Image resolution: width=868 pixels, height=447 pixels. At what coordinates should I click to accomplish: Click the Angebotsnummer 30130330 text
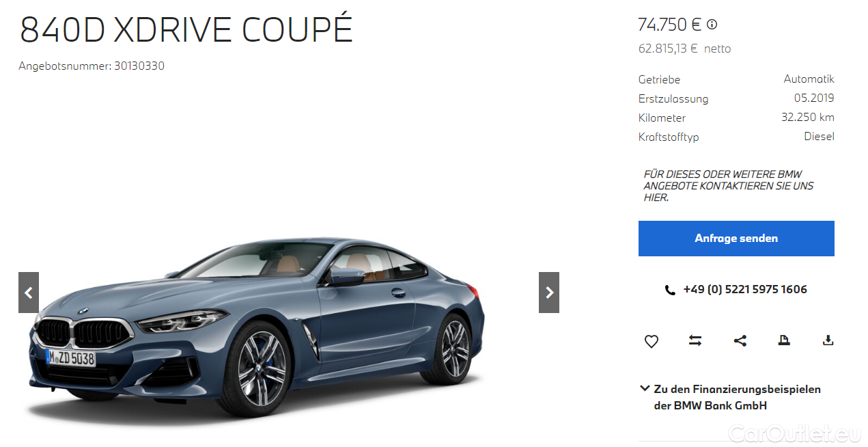coord(92,66)
